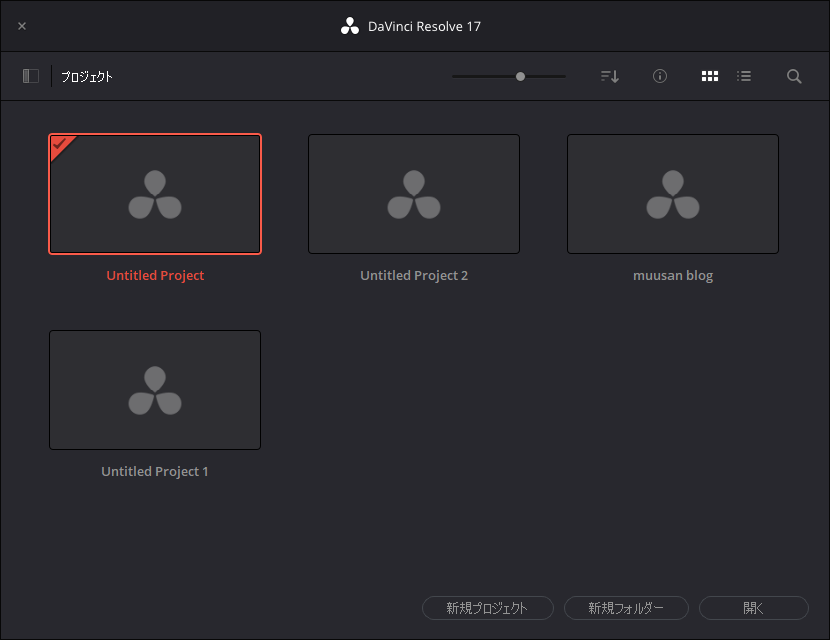The height and width of the screenshot is (640, 830).
Task: Click the 新規プロジェクト button
Action: [x=488, y=608]
